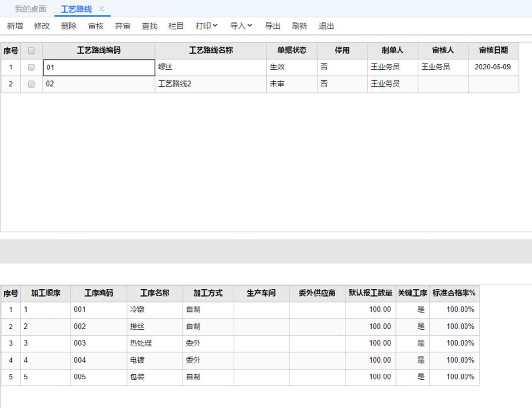
Task: Click the 2020-05-09 audit date cell
Action: (493, 67)
